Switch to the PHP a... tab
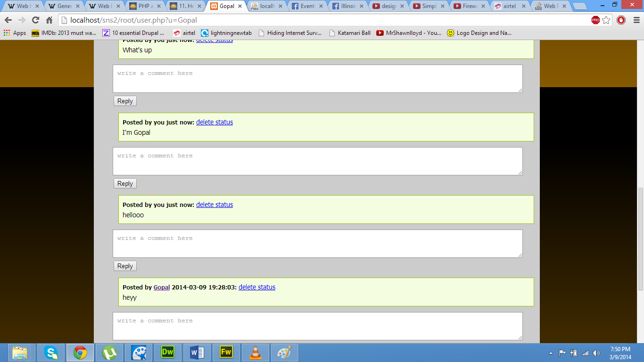Screen dimensions: 644x362 [x=145, y=6]
